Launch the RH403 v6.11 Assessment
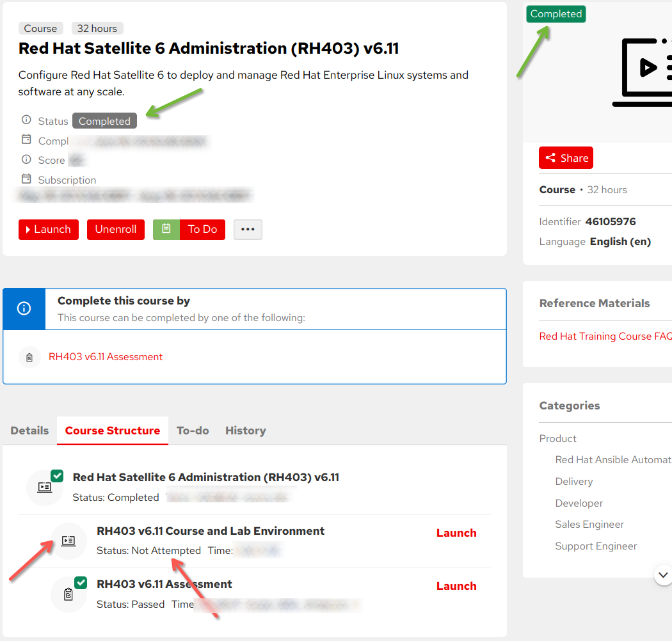This screenshot has width=672, height=641. click(x=456, y=585)
